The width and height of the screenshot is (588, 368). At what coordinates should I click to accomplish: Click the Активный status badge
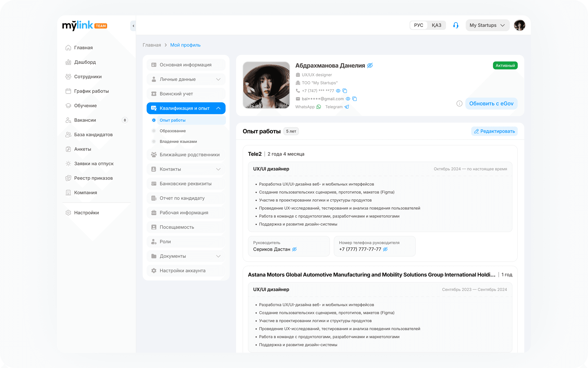(x=505, y=65)
